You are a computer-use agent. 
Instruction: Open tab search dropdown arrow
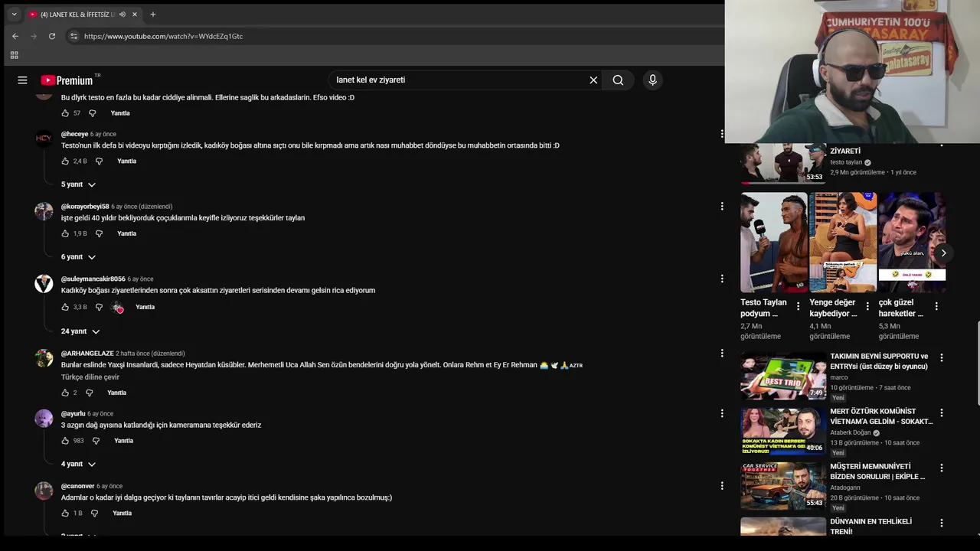click(x=14, y=15)
